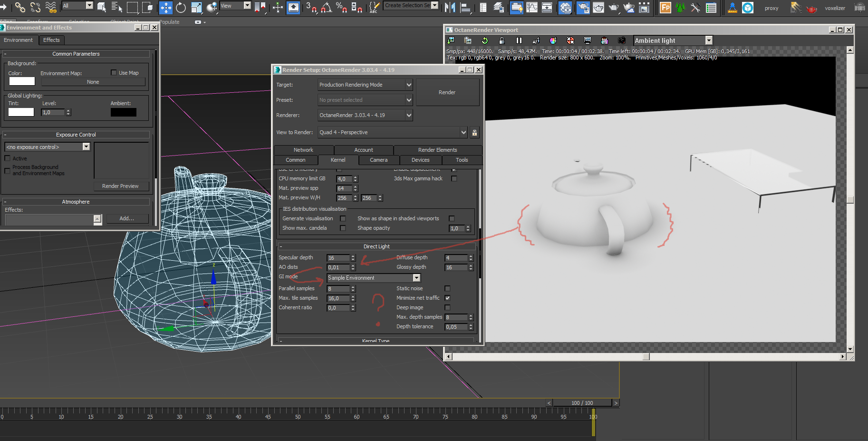Viewport: 868px width, 441px height.
Task: Switch to the Network tab
Action: [x=303, y=150]
